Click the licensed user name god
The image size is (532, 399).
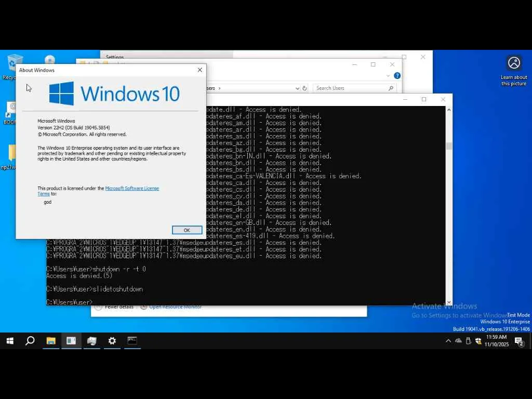pyautogui.click(x=47, y=202)
